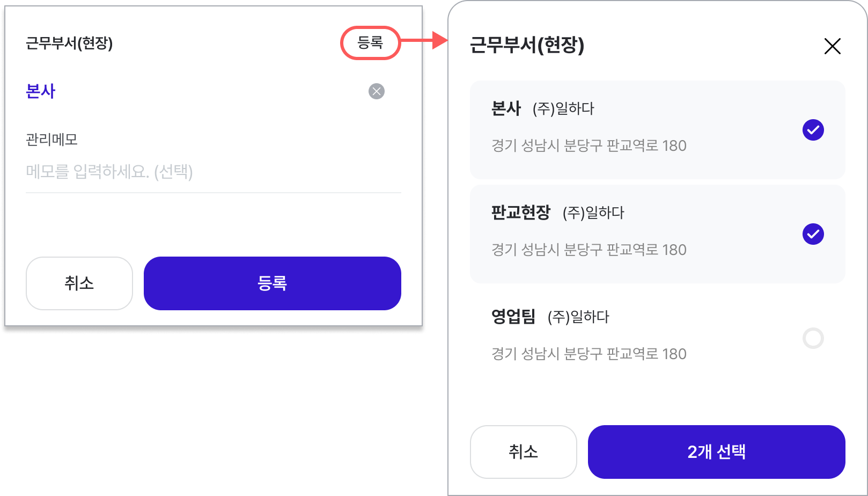The image size is (868, 496).
Task: Click the 근무부서(현장) heading in the right dialog
Action: [527, 45]
